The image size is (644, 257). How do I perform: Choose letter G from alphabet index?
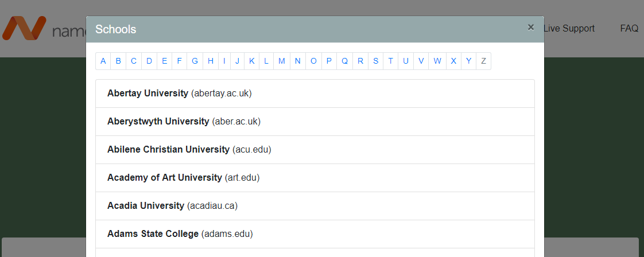(x=195, y=61)
